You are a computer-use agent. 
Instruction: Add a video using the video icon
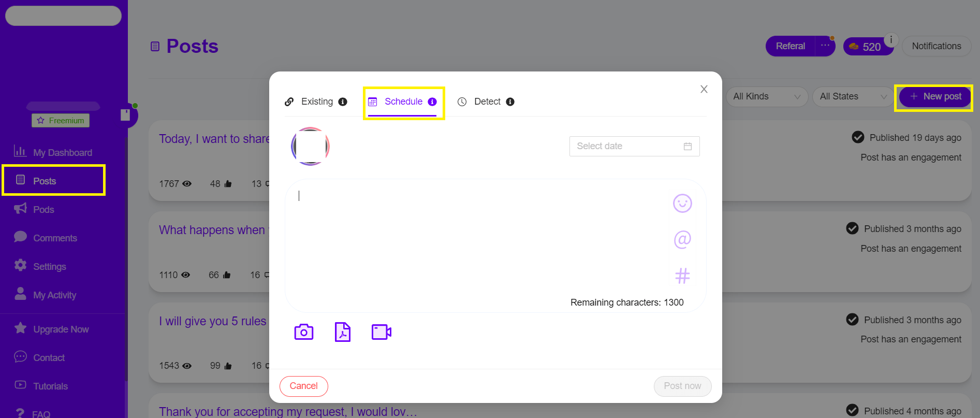381,332
